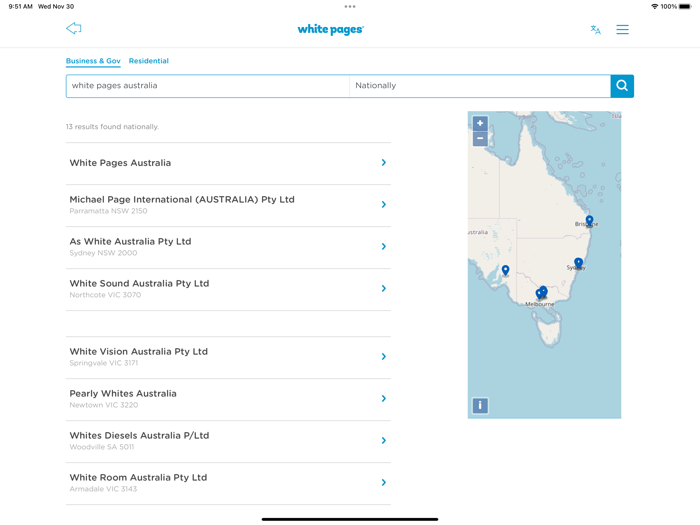Expand White Vision Australia result chevron
This screenshot has height=525, width=700.
(383, 356)
